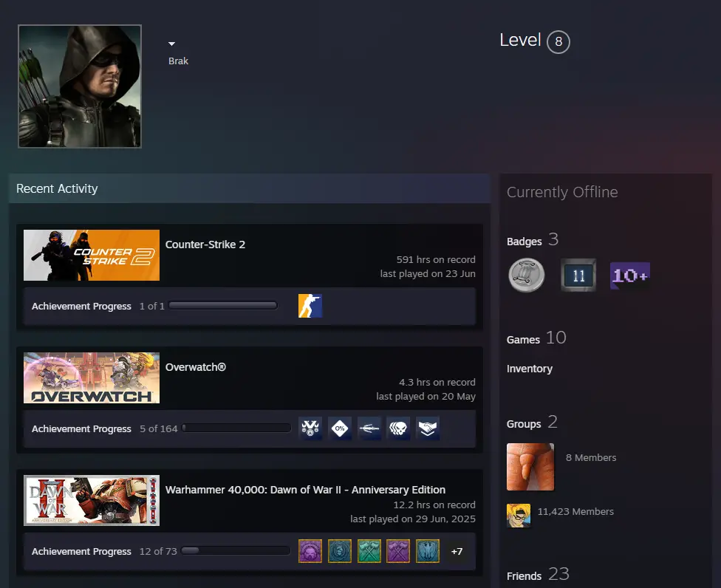Click last played on 20 May text
This screenshot has width=721, height=588.
click(x=426, y=396)
